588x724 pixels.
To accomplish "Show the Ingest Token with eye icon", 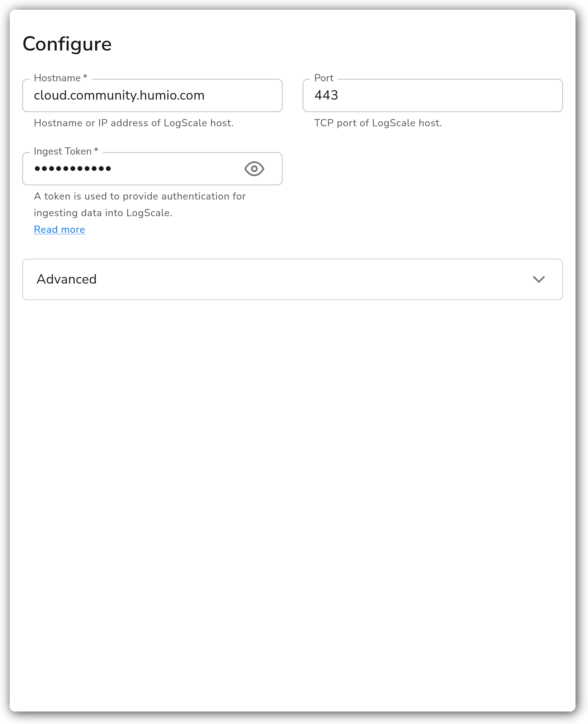I will pos(254,169).
